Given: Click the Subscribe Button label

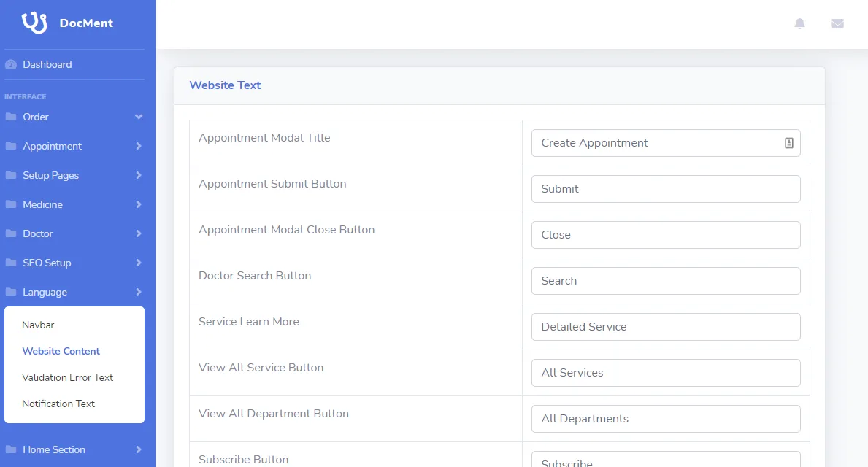Looking at the screenshot, I should (244, 459).
